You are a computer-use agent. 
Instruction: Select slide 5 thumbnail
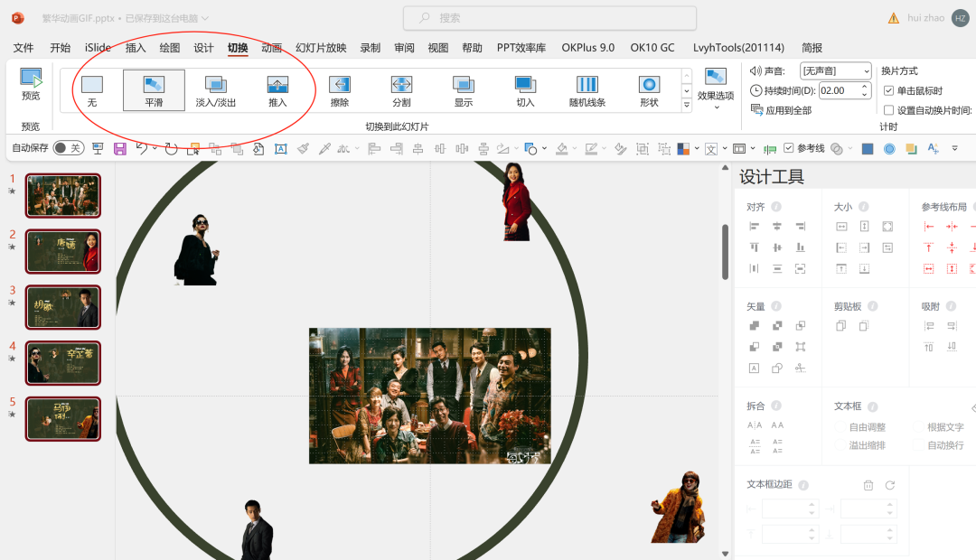coord(63,419)
